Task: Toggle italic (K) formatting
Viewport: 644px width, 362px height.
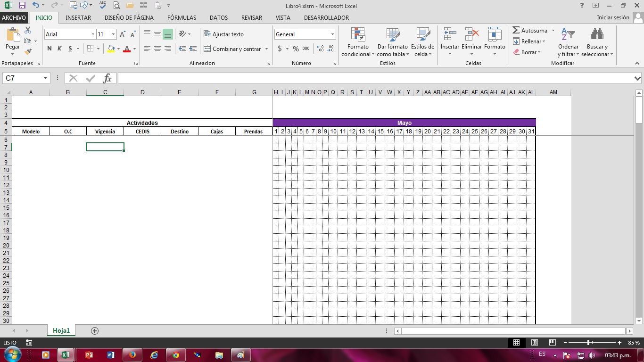Action: point(59,49)
